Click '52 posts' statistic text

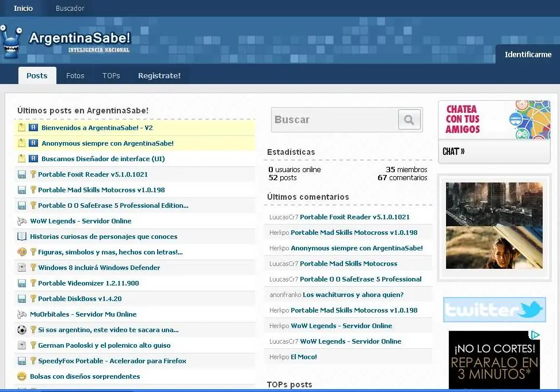(x=283, y=178)
